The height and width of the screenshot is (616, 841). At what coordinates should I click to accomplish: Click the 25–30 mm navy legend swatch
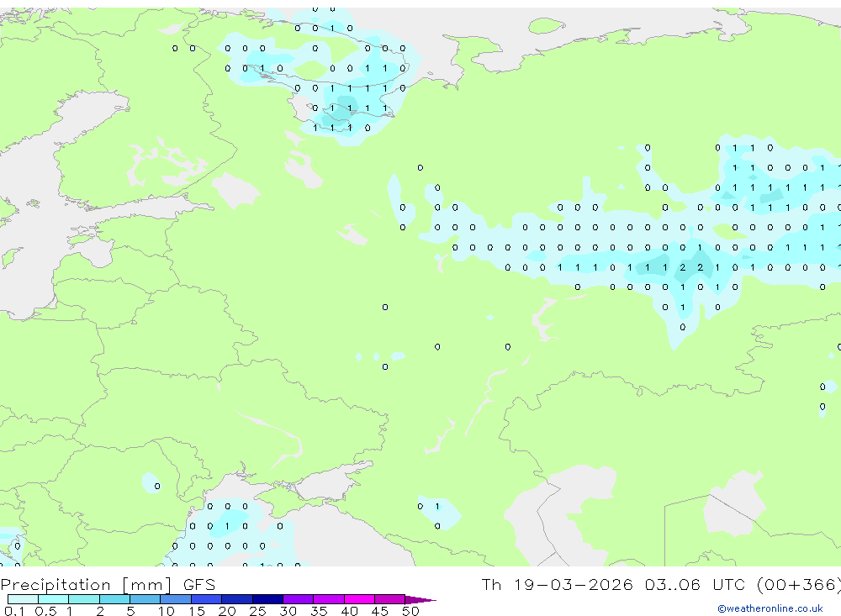[x=267, y=599]
